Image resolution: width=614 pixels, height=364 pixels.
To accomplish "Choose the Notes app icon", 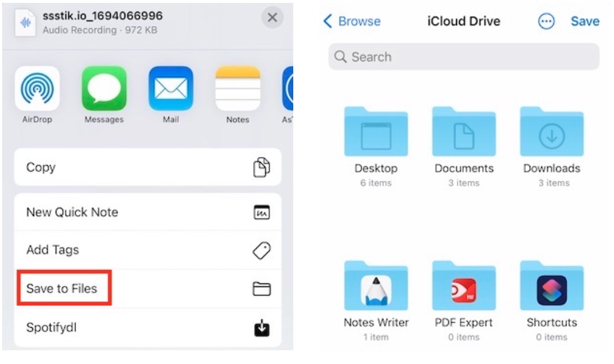I will 237,88.
